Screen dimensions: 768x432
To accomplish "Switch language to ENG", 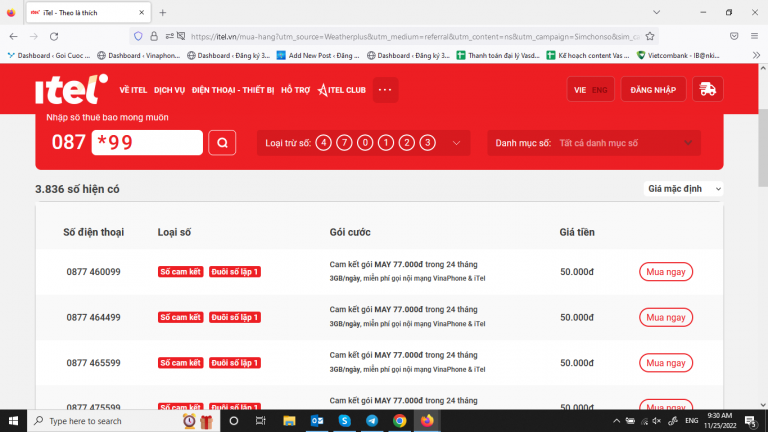I will tap(600, 90).
